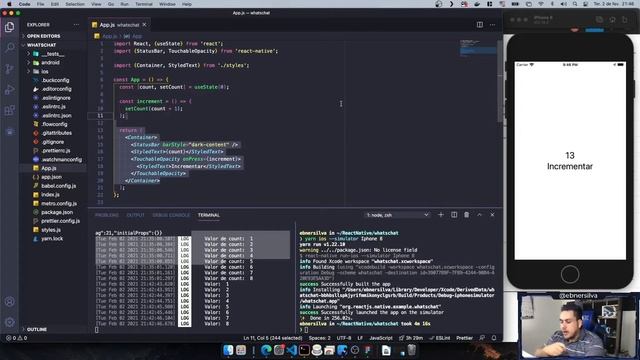This screenshot has height=360, width=640.
Task: Open the Trash in the Dock
Action: point(412,350)
